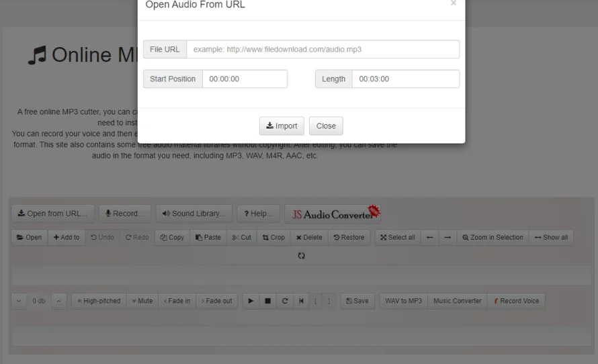Cut the selected audio

coord(242,238)
